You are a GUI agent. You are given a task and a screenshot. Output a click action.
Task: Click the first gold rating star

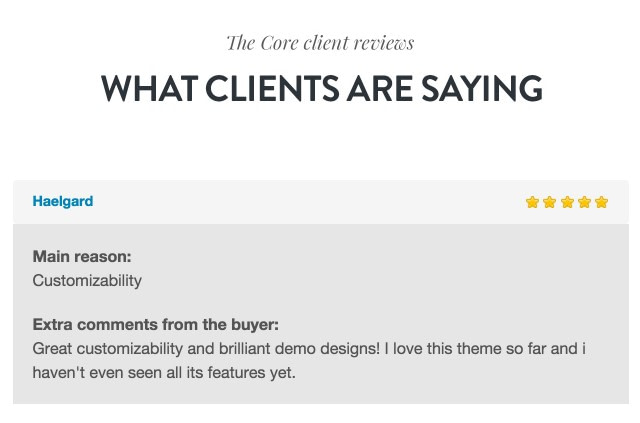click(x=532, y=202)
